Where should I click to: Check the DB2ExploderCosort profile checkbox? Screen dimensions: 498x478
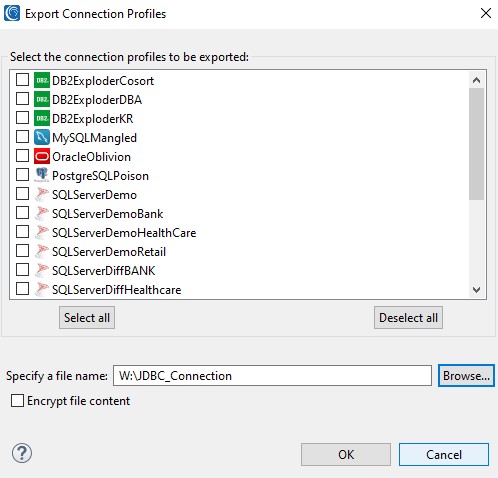[x=22, y=80]
